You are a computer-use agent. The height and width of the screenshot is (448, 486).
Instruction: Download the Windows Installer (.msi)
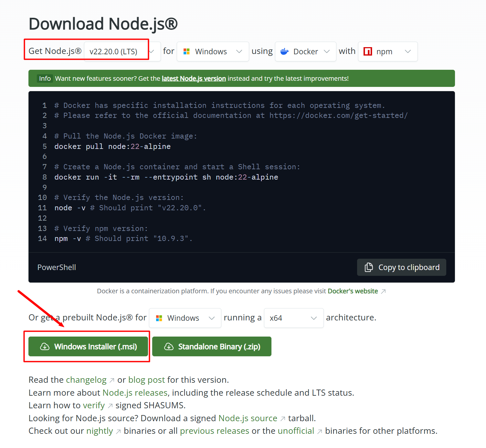coord(88,347)
